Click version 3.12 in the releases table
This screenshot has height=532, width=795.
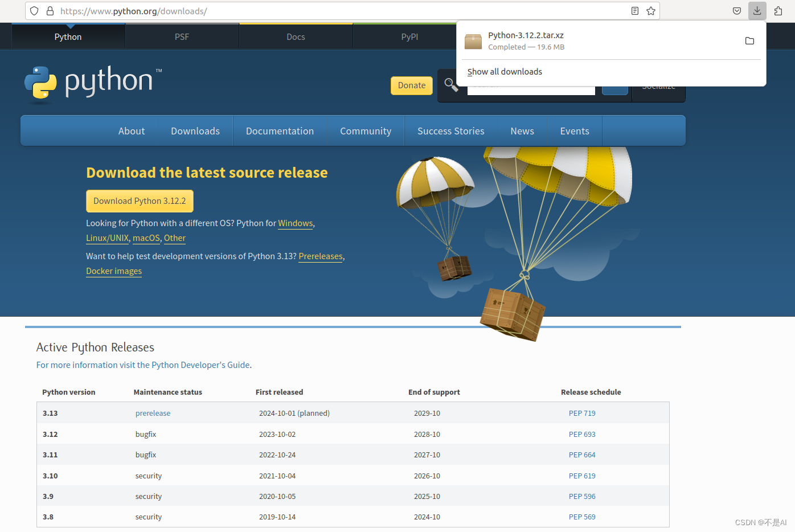[50, 434]
